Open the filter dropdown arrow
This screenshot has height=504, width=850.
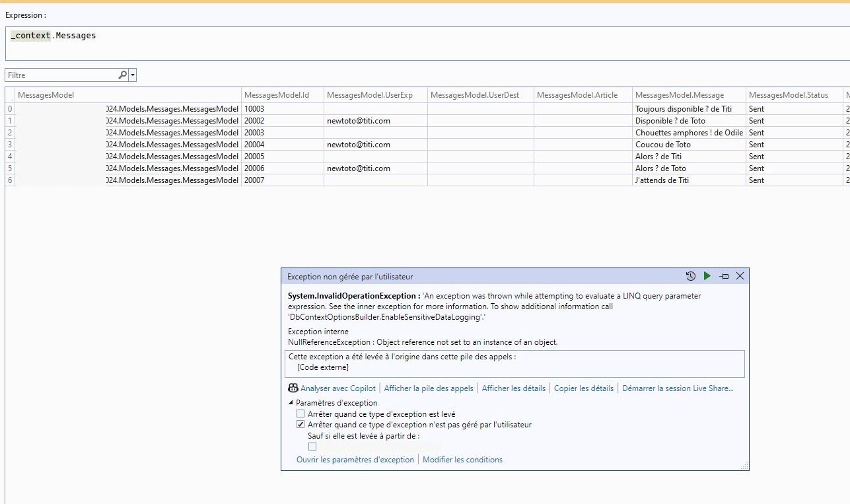[x=133, y=75]
